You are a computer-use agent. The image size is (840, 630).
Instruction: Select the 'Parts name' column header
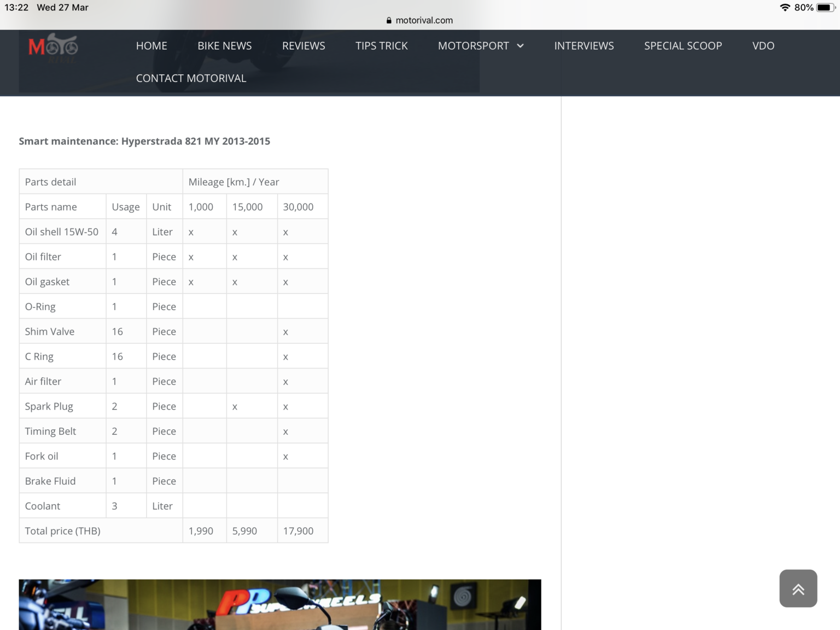click(x=63, y=207)
